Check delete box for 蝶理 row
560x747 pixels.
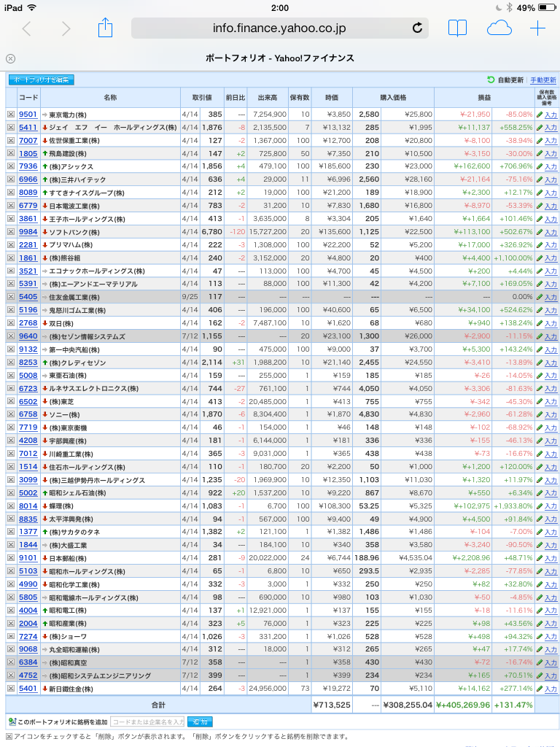[11, 506]
